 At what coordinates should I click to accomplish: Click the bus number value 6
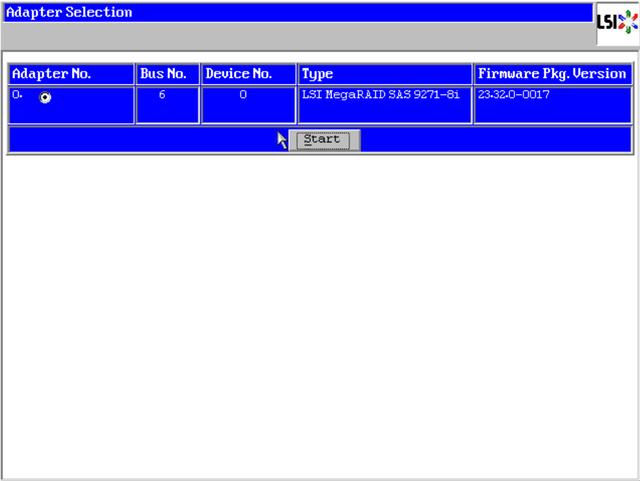point(162,95)
